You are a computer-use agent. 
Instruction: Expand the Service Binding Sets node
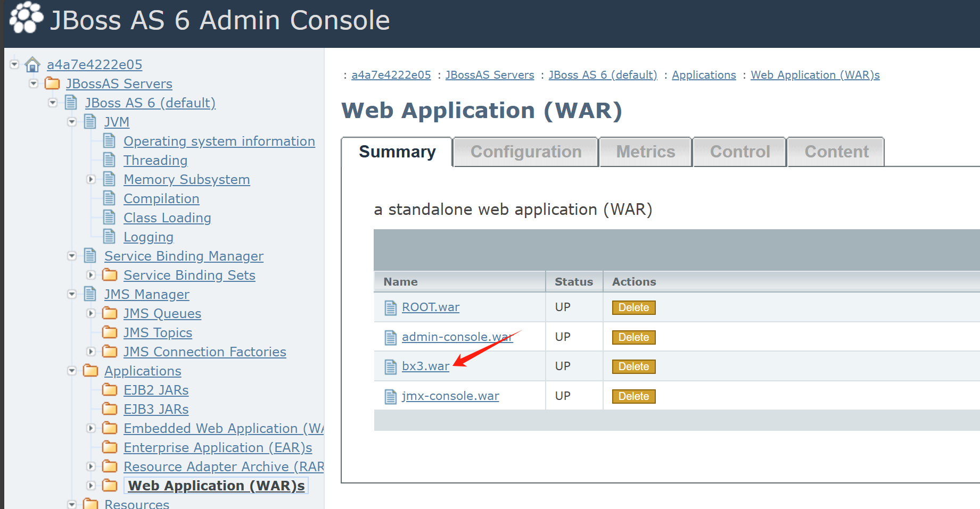click(x=91, y=275)
